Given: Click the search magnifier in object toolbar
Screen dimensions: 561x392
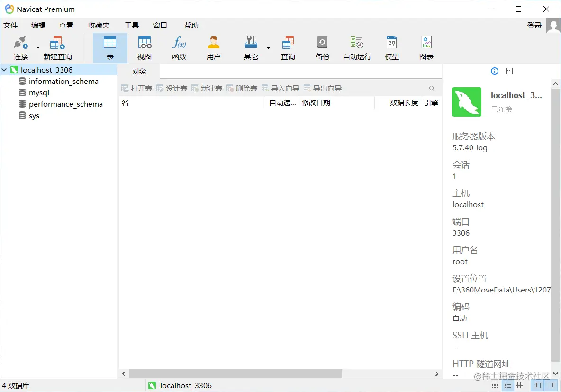Looking at the screenshot, I should (432, 89).
